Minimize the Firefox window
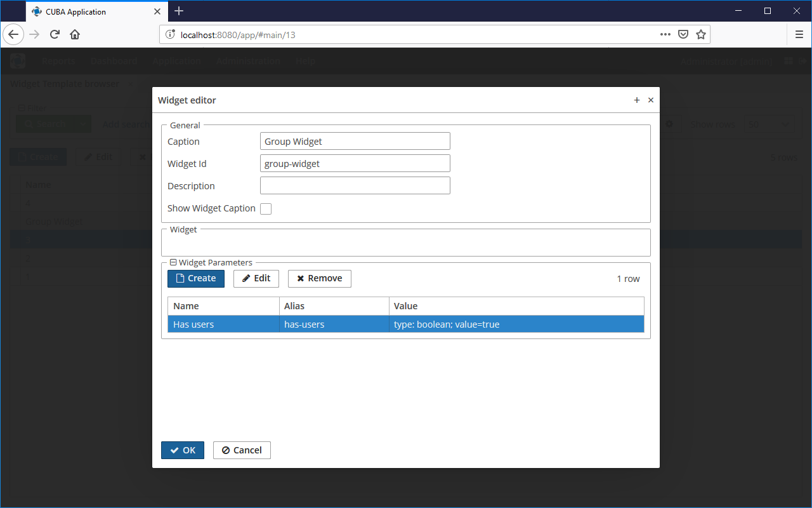Image resolution: width=812 pixels, height=508 pixels. [x=738, y=11]
